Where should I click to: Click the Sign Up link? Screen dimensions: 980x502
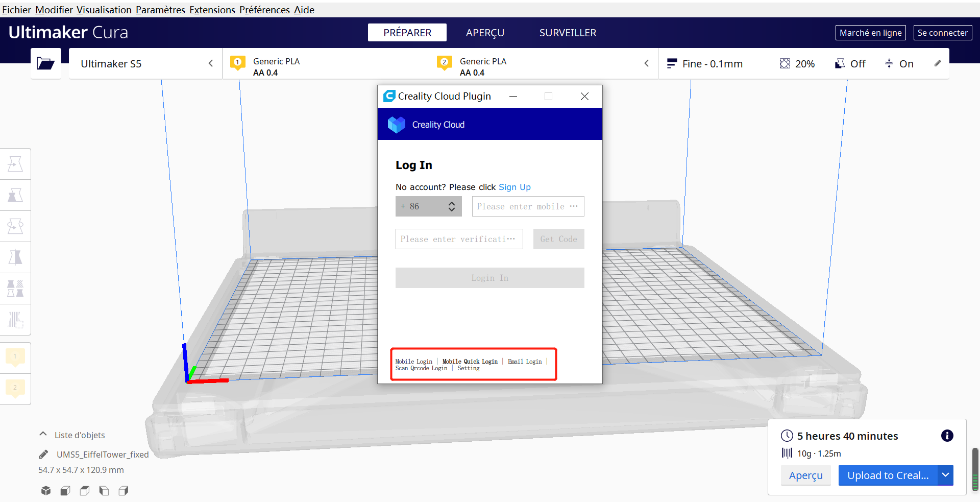click(514, 187)
